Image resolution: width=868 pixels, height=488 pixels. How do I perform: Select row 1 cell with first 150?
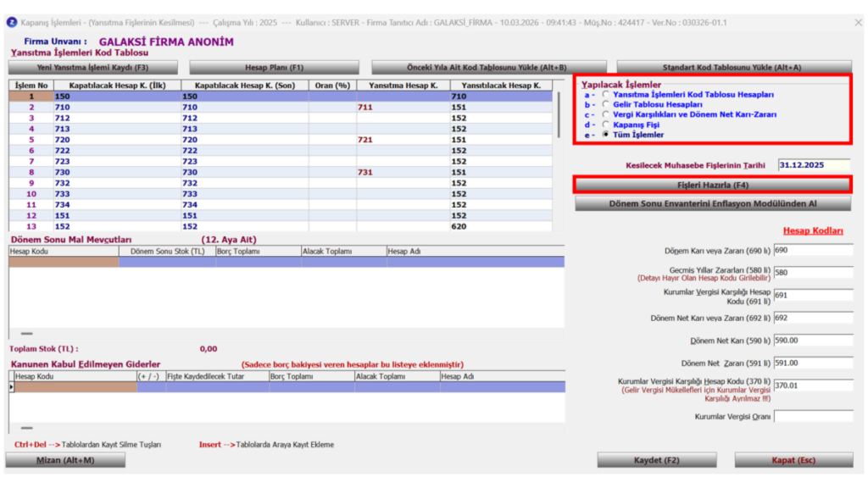tap(117, 97)
